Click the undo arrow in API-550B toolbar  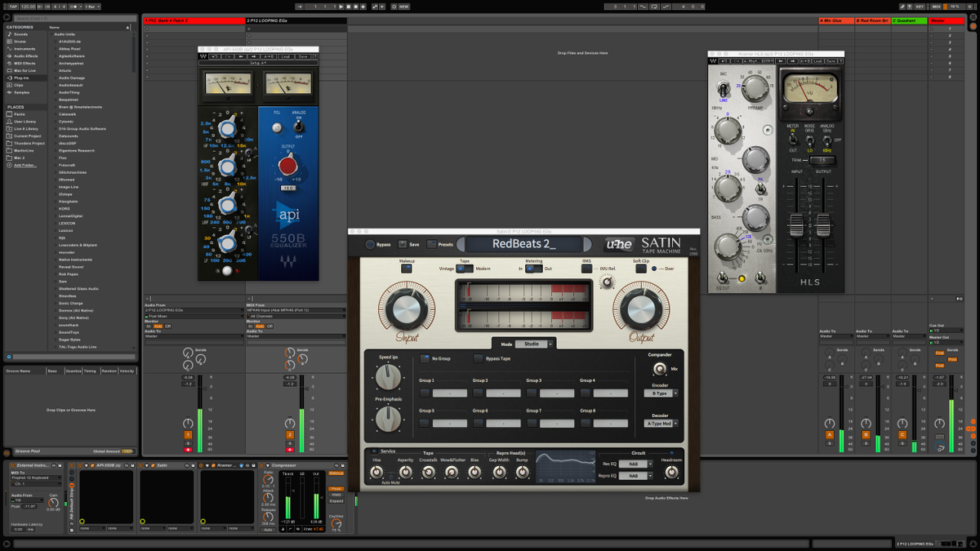point(214,57)
